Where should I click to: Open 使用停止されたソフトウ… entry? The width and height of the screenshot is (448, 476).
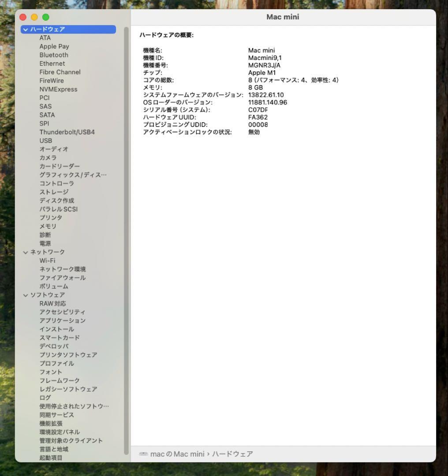pos(74,406)
